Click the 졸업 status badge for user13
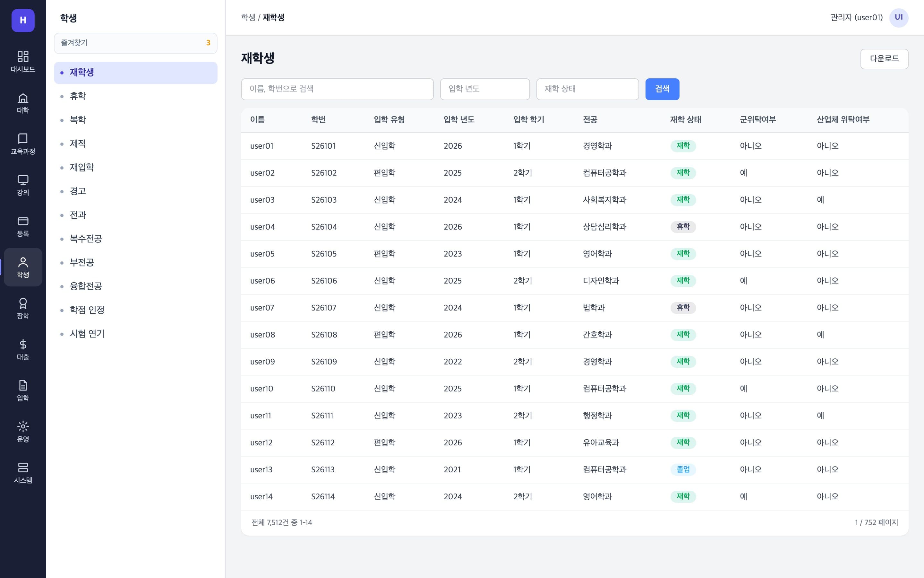 point(683,469)
